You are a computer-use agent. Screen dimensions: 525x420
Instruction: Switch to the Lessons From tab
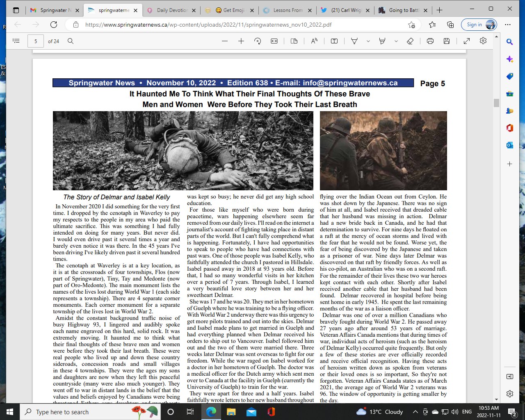[288, 10]
